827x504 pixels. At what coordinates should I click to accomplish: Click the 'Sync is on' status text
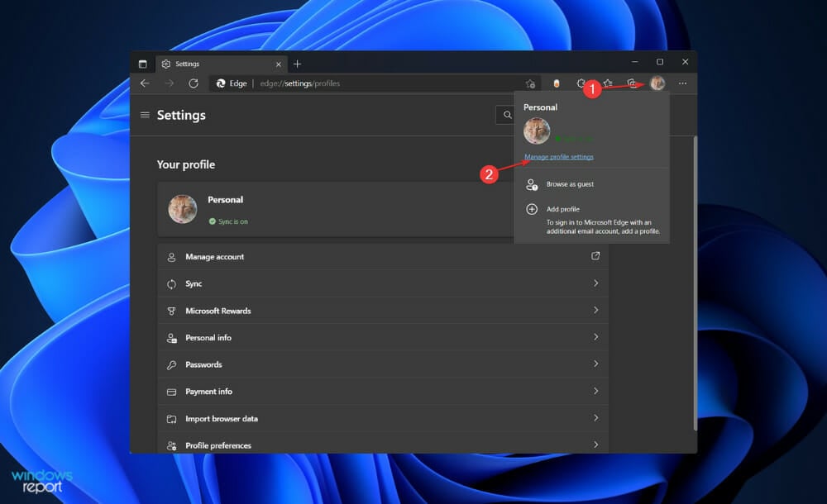point(233,221)
